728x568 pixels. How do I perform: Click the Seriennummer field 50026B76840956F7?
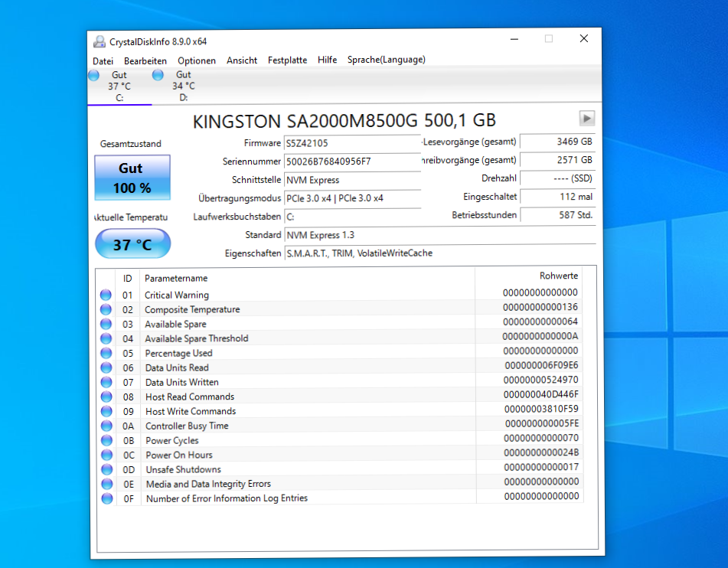point(352,162)
